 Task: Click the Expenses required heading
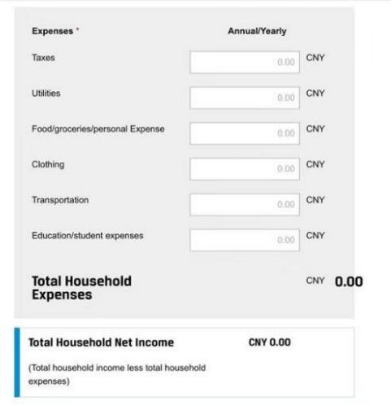(55, 31)
